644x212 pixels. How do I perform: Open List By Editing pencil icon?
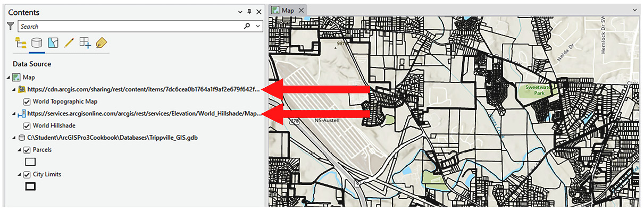click(69, 43)
